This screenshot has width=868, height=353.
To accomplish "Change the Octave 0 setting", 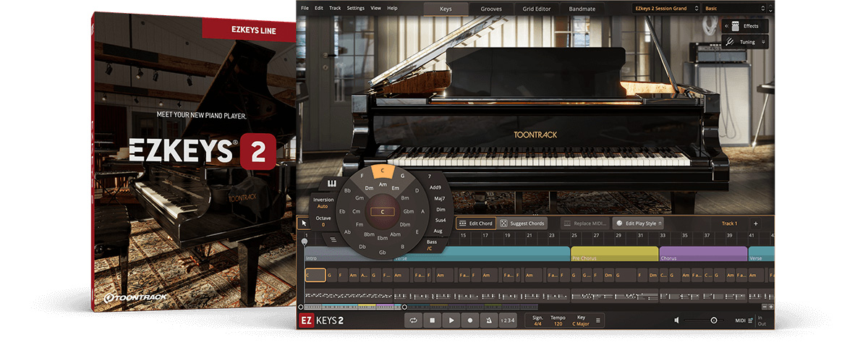I will pos(323,221).
